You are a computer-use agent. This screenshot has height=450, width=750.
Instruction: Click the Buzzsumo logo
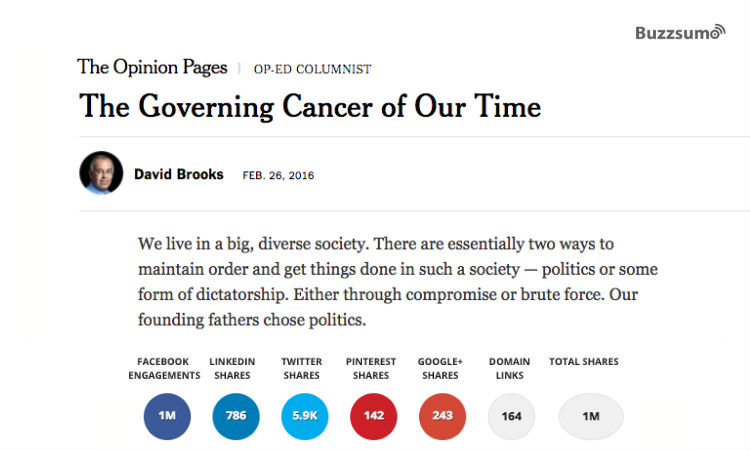680,33
